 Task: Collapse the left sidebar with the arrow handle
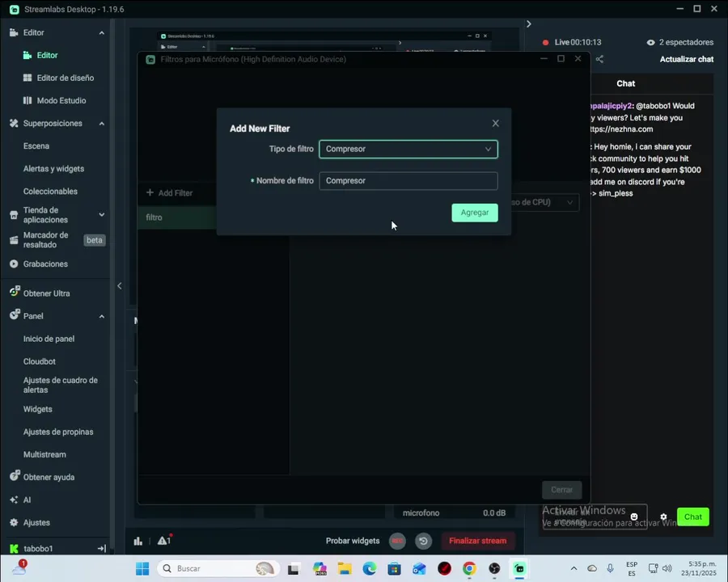[120, 286]
